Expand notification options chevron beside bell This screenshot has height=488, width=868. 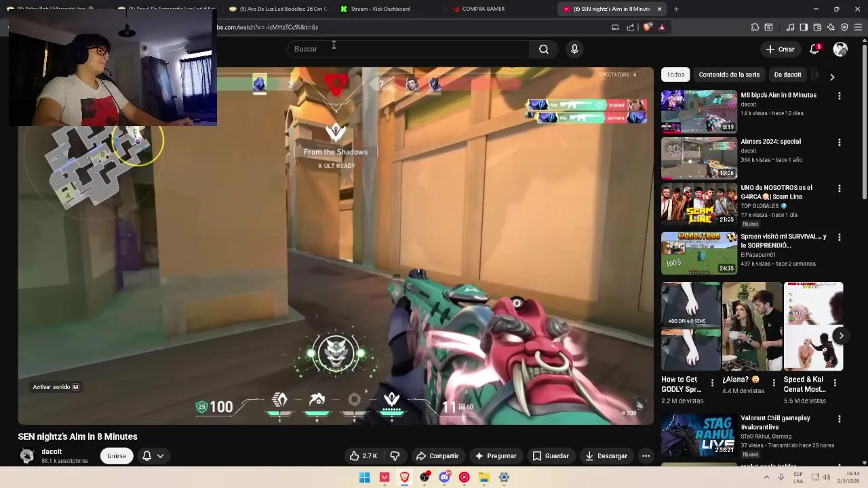tap(161, 456)
